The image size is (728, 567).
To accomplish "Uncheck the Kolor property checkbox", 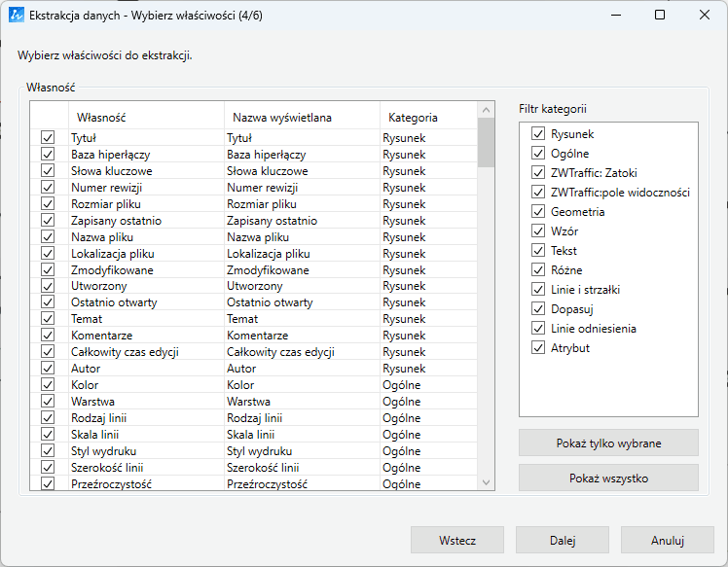I will click(48, 385).
